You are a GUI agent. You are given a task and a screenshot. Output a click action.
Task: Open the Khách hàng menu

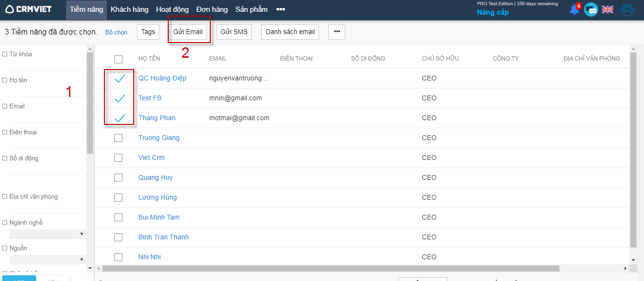click(x=129, y=9)
